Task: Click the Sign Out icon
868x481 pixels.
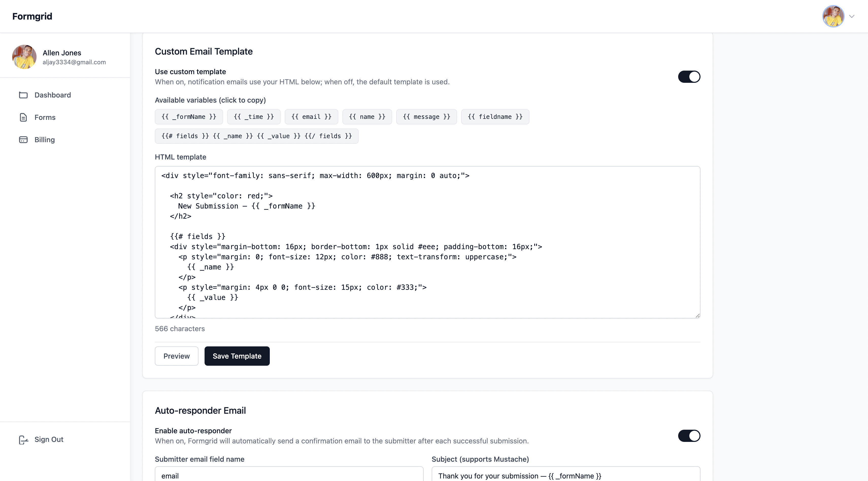Action: click(x=23, y=440)
